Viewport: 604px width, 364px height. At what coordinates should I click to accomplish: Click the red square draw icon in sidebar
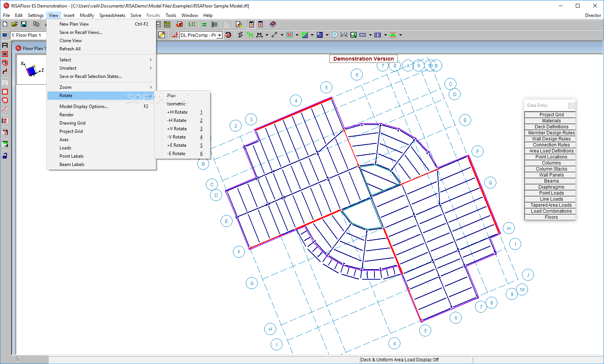point(5,54)
